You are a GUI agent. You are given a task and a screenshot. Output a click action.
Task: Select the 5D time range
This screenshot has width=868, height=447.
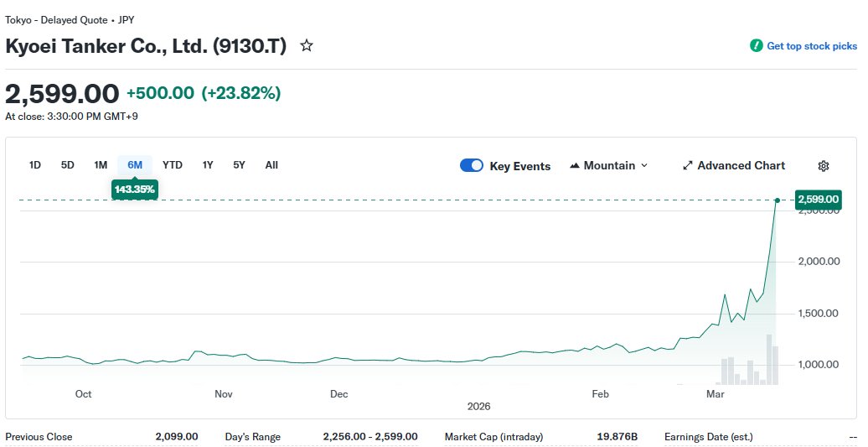point(68,165)
